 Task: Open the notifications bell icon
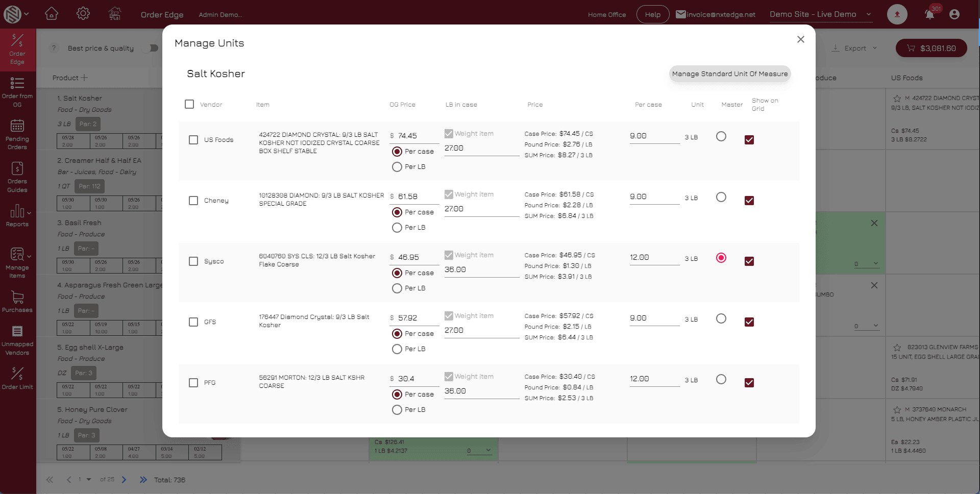(x=929, y=14)
